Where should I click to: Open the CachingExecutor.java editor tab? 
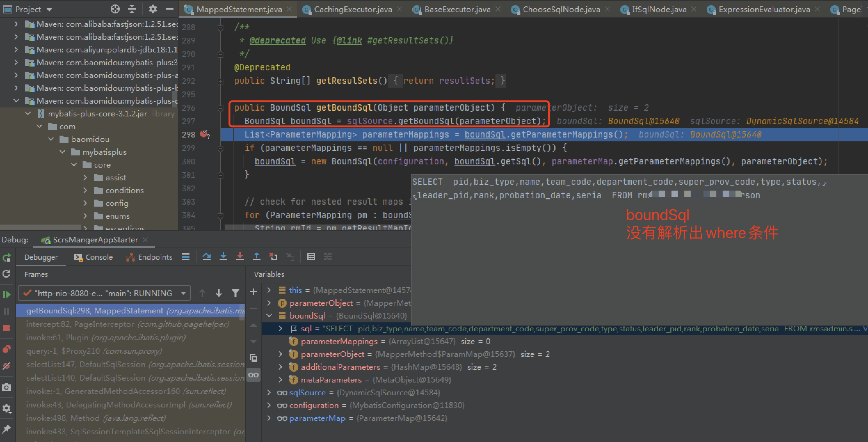tap(352, 9)
